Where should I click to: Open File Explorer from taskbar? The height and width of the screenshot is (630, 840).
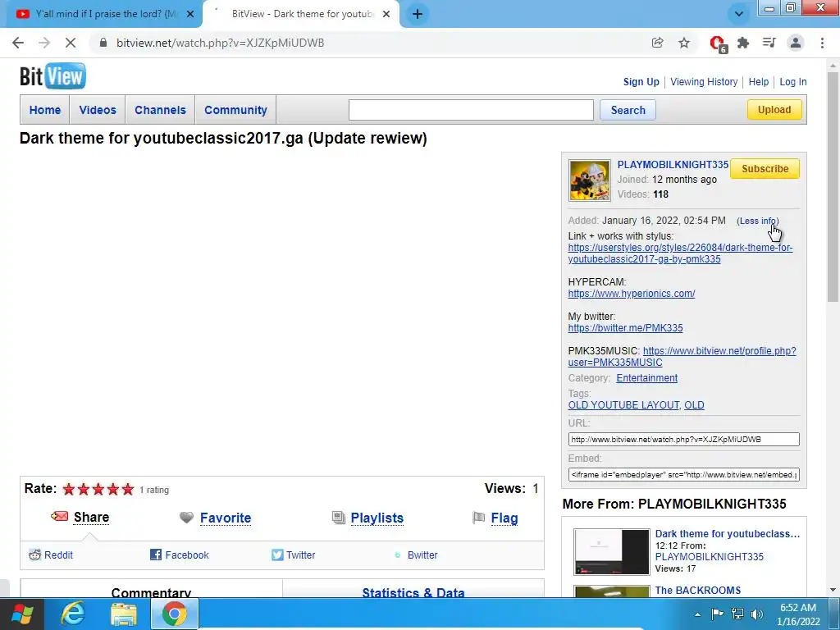[124, 614]
